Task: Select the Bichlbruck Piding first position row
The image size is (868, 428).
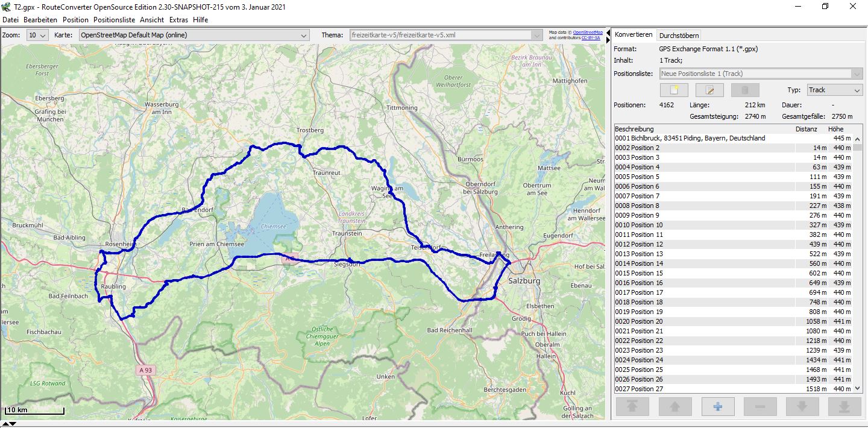Action: 690,138
